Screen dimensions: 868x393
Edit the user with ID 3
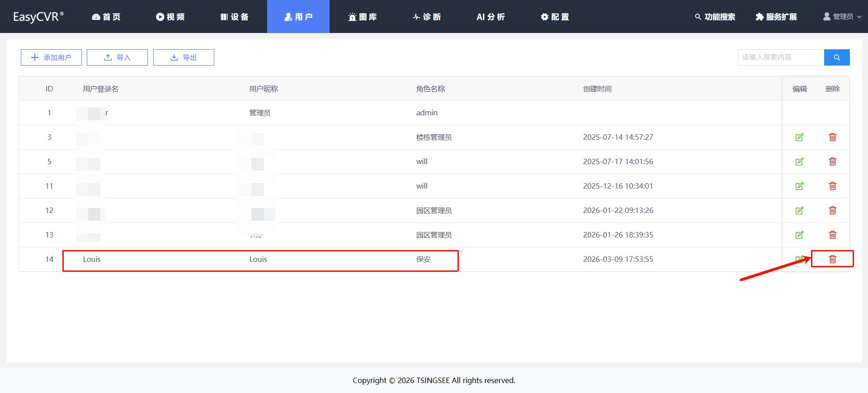click(x=799, y=137)
